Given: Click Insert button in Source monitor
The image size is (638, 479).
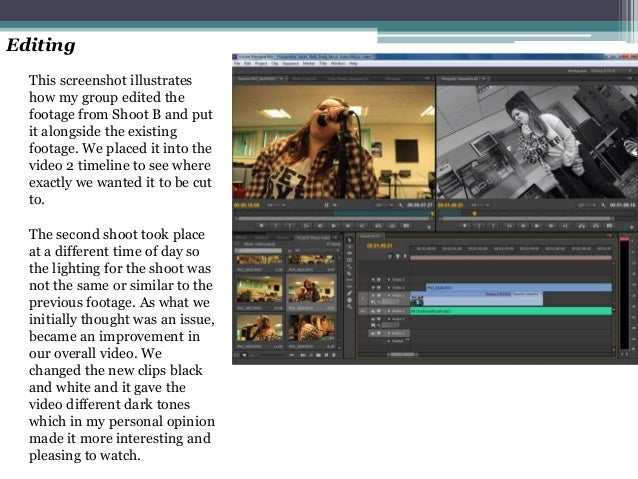Looking at the screenshot, I should [378, 225].
